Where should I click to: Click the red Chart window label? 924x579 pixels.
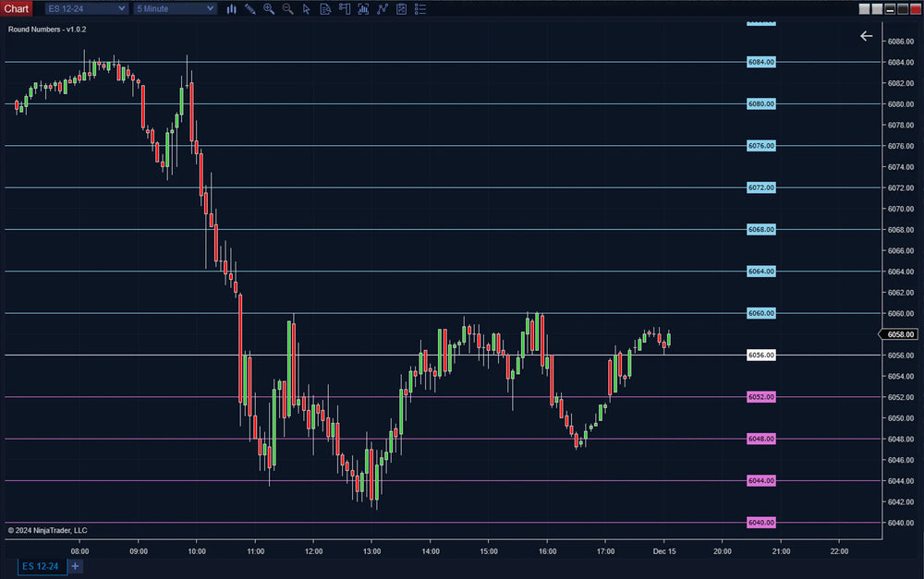coord(17,8)
